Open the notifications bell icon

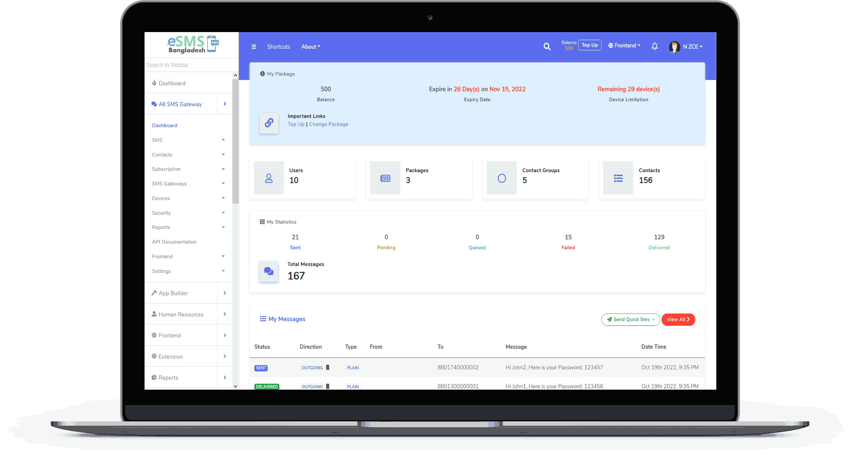[655, 46]
